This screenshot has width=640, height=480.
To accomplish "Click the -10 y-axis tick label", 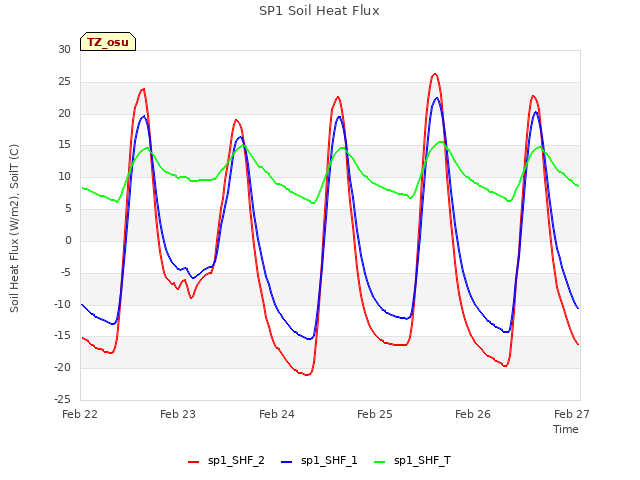I will point(63,304).
